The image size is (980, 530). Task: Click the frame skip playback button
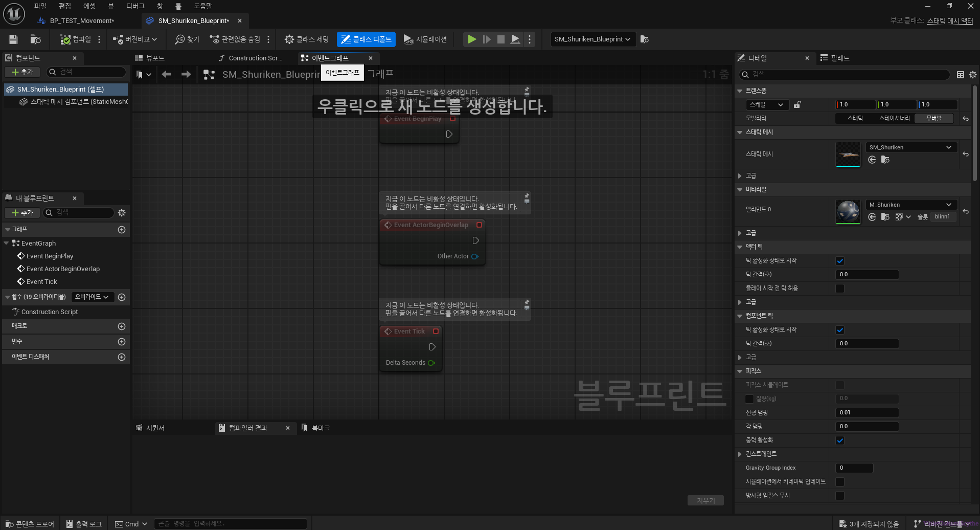487,39
